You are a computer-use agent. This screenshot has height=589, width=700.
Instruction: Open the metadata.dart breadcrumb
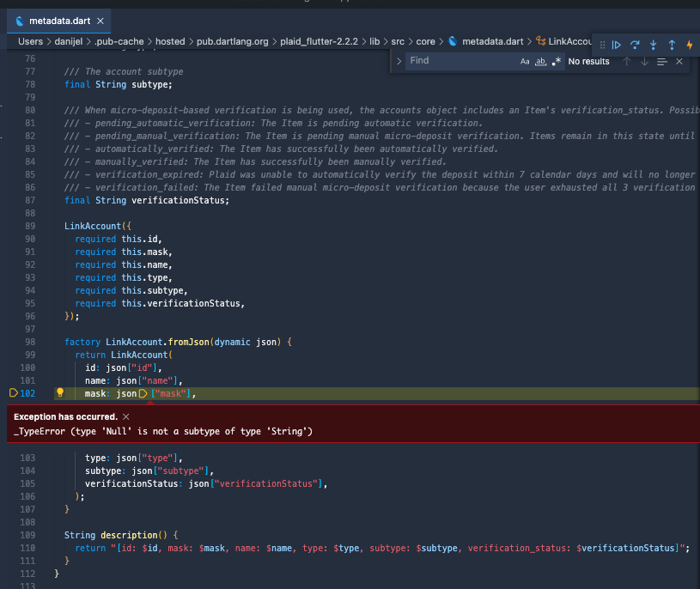492,41
